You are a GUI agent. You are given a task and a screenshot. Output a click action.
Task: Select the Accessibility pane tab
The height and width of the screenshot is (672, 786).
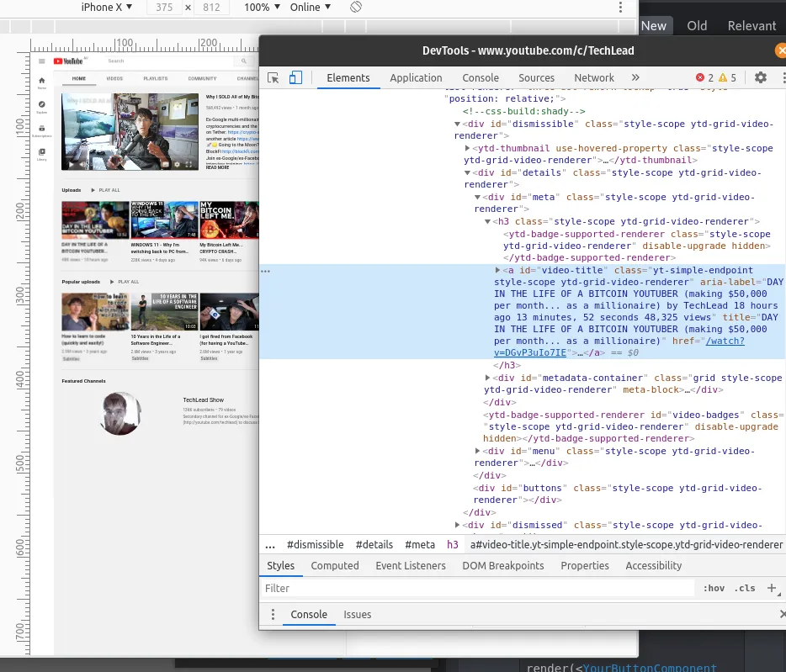[x=654, y=566]
